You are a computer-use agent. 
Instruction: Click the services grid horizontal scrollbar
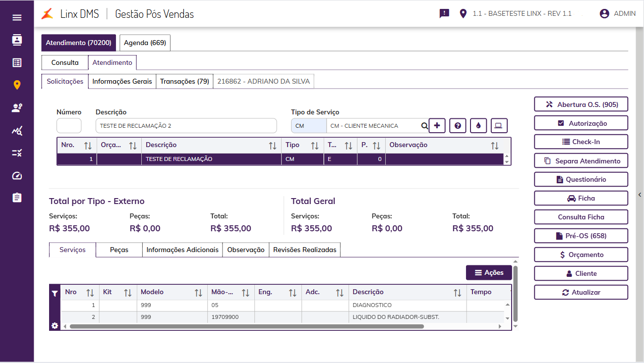click(247, 326)
